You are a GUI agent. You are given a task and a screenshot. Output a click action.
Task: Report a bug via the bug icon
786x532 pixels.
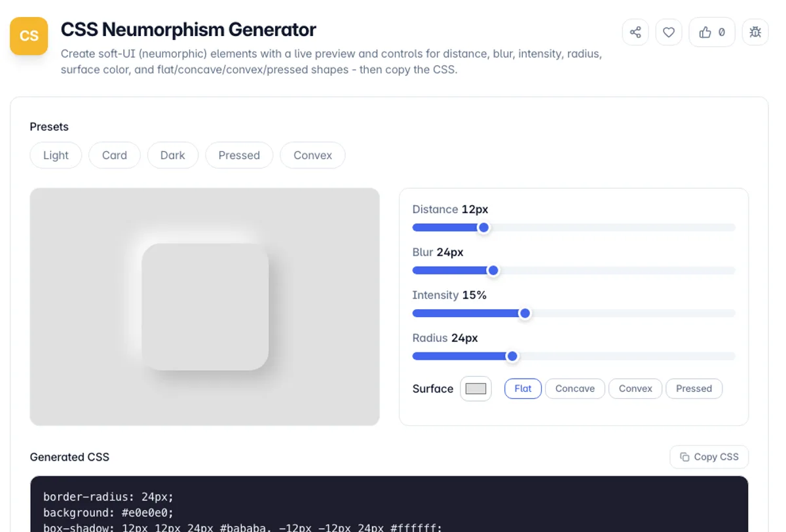[755, 32]
